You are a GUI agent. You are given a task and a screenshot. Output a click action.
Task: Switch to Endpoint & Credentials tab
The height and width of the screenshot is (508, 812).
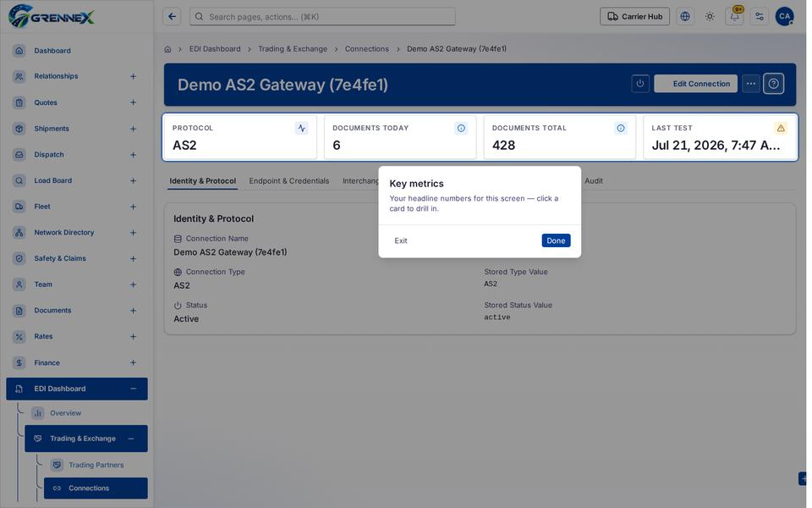289,181
